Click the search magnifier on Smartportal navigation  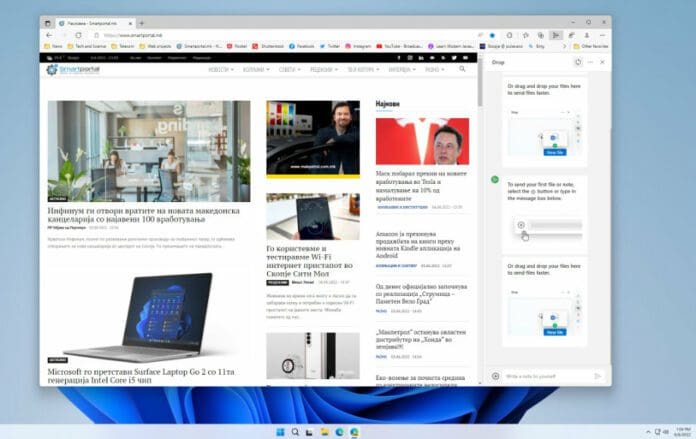(x=462, y=70)
